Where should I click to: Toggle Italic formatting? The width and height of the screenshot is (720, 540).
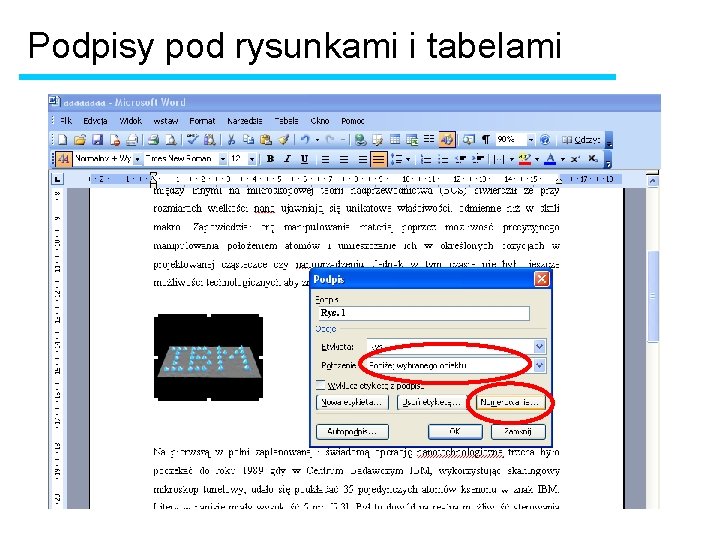click(x=287, y=159)
